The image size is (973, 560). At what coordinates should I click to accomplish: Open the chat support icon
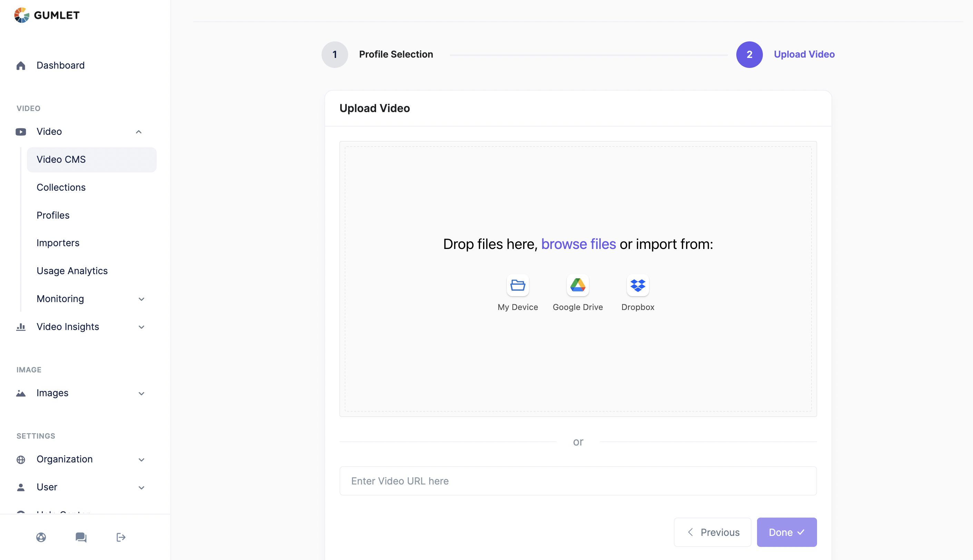(81, 537)
